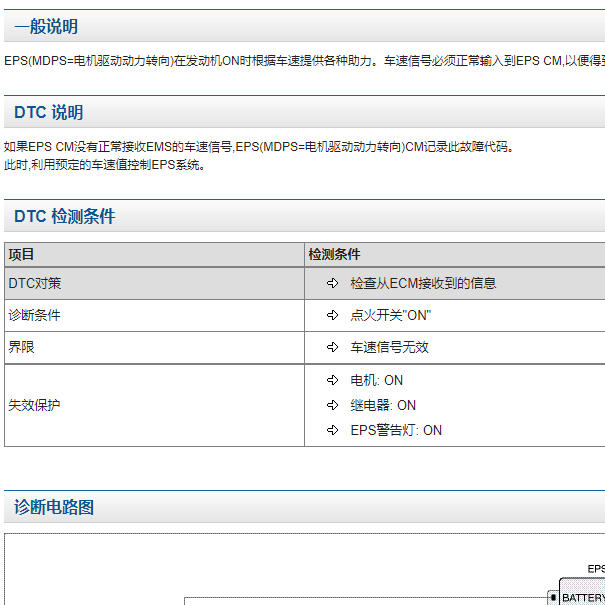
Task: Click the 一般说明 section heading
Action: [46, 27]
